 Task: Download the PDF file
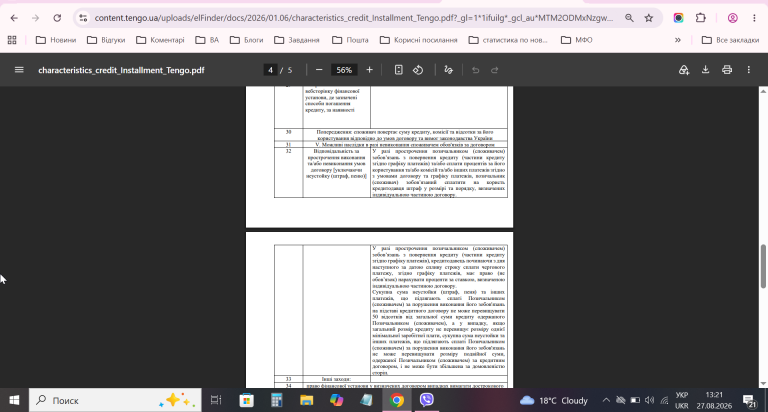pyautogui.click(x=705, y=70)
